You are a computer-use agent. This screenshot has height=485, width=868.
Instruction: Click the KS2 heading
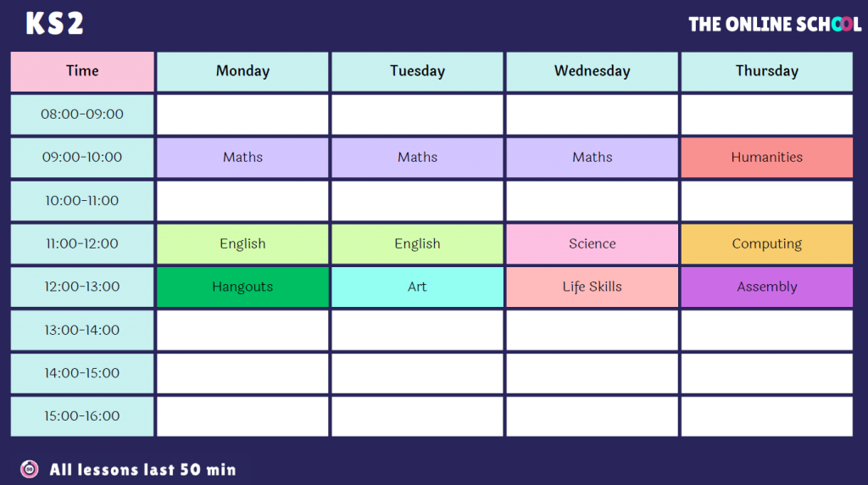54,24
